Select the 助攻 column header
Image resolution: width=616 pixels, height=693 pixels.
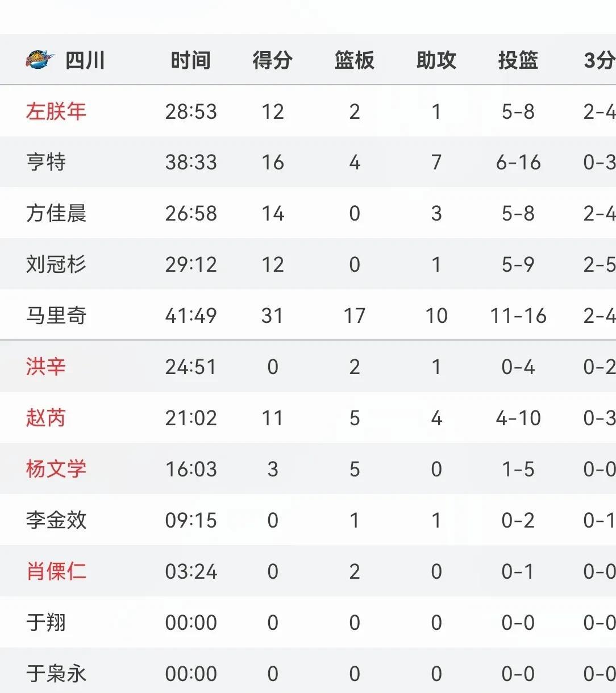[436, 60]
